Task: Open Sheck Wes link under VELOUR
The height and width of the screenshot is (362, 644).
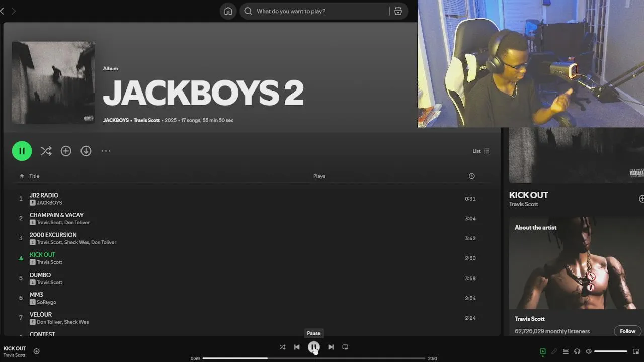Action: click(x=76, y=322)
